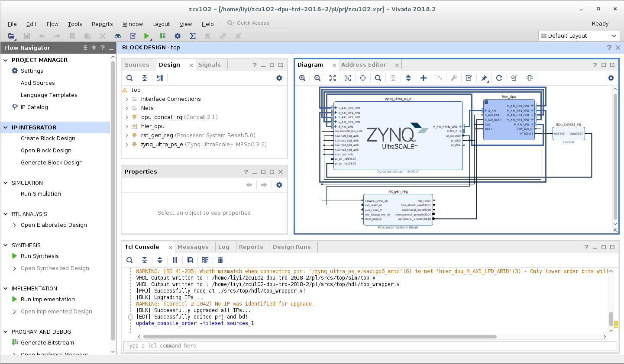The height and width of the screenshot is (364, 624).
Task: Validate design checkmark icon in Diagram toolbar
Action: pyautogui.click(x=469, y=78)
